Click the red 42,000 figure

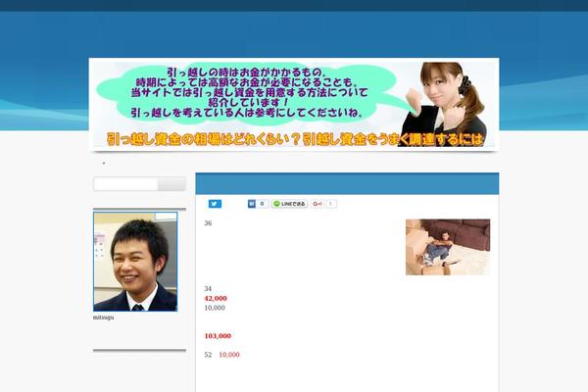[x=216, y=298]
